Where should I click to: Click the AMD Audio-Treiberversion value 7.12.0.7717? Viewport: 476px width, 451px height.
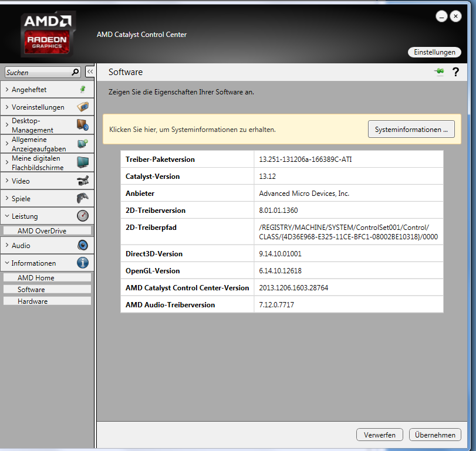276,304
